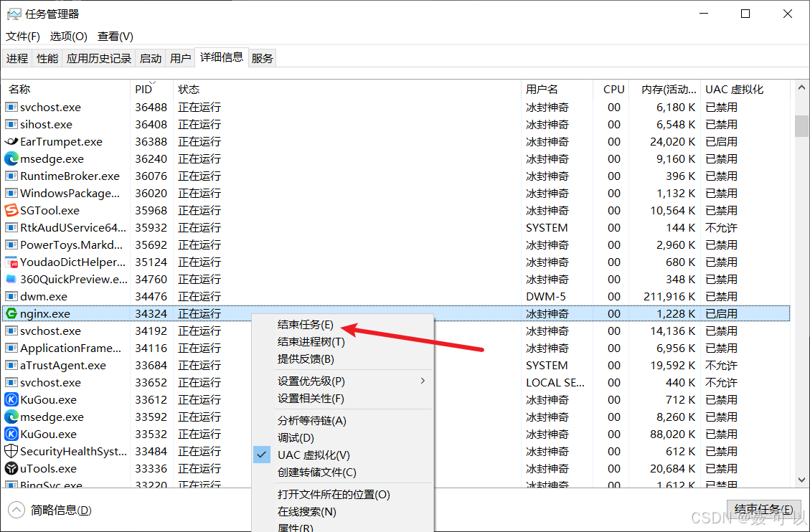Click the DWM-5 user name cell

[x=545, y=297]
